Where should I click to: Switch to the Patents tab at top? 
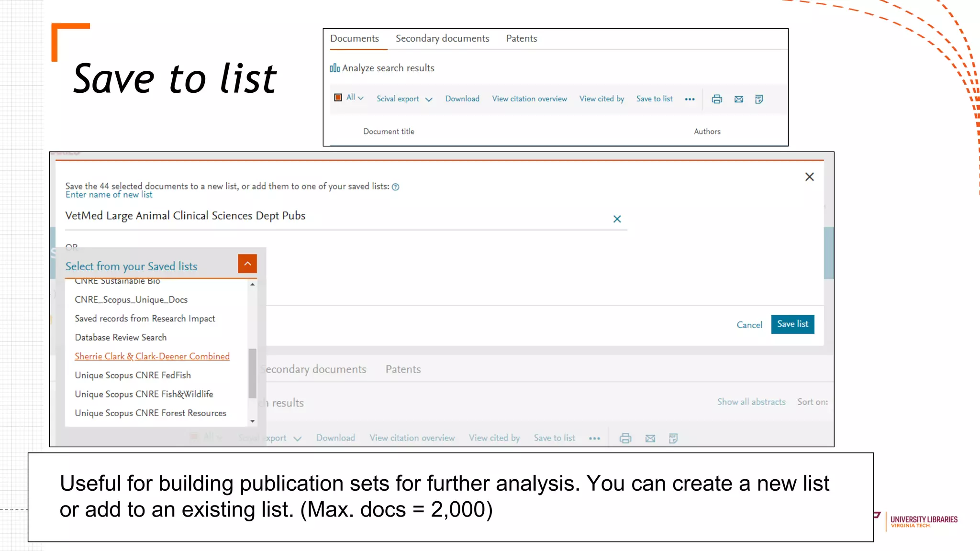[x=522, y=38]
